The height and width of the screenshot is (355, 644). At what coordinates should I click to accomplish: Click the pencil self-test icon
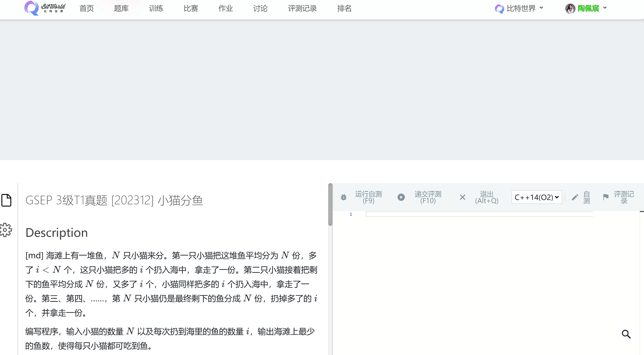point(575,197)
